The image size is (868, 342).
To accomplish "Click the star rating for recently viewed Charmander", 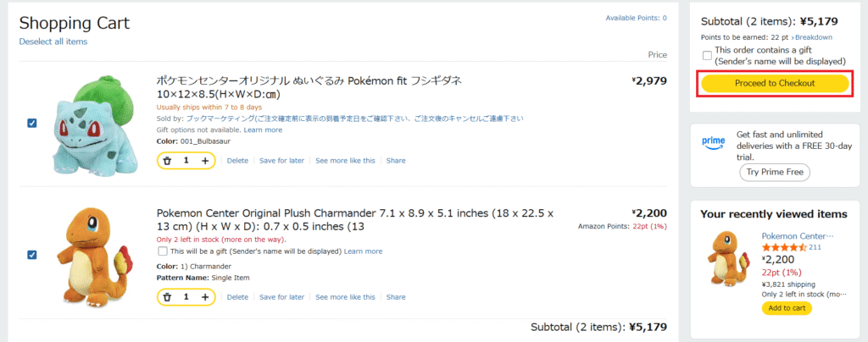I will click(x=783, y=247).
